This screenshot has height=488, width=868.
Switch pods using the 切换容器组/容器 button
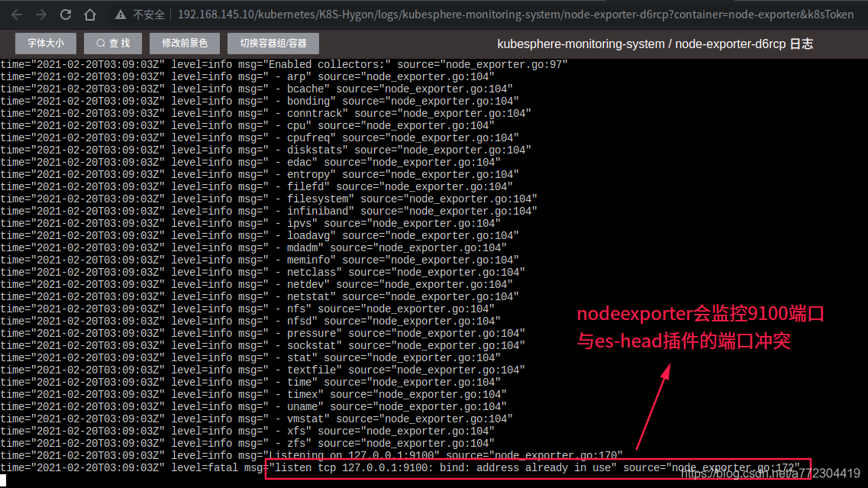[x=273, y=44]
